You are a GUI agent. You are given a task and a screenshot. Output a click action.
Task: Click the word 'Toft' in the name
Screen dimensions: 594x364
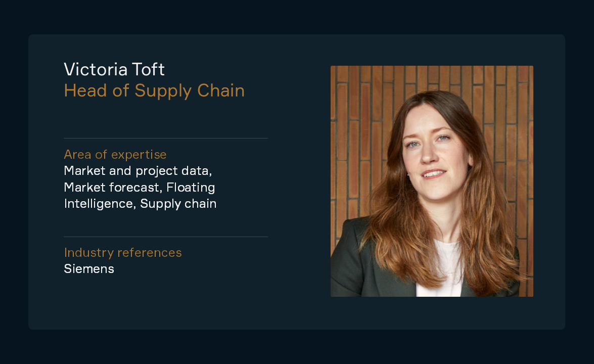click(143, 69)
